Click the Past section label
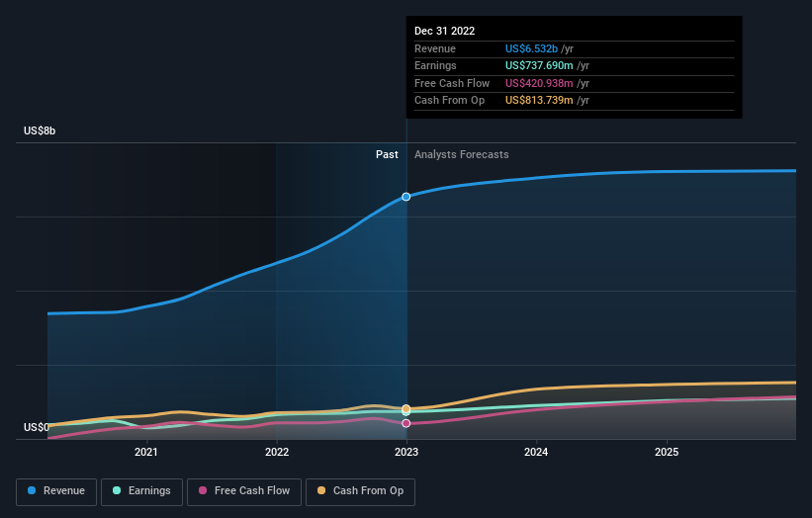 [387, 154]
